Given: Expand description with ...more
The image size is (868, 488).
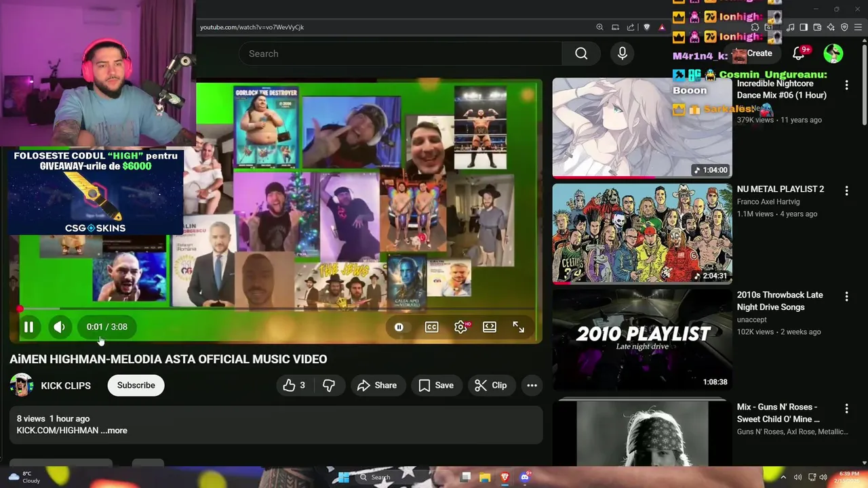Looking at the screenshot, I should [114, 430].
